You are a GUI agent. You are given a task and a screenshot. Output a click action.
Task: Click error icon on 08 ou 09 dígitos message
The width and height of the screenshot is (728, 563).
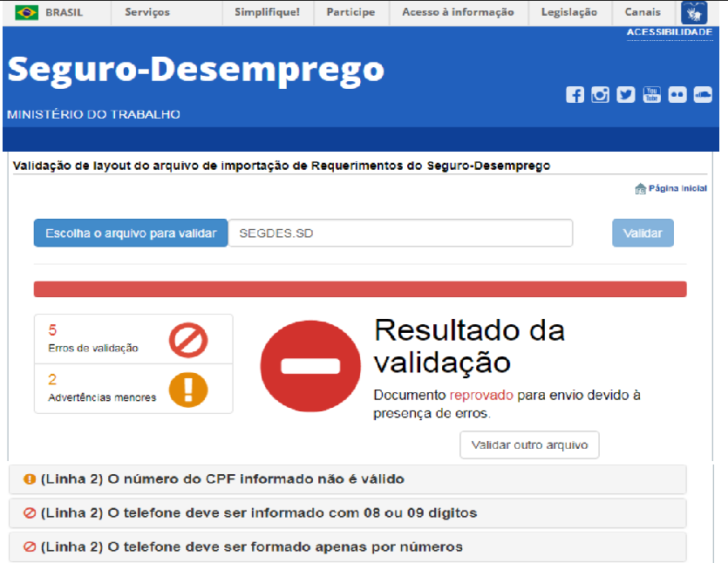30,512
